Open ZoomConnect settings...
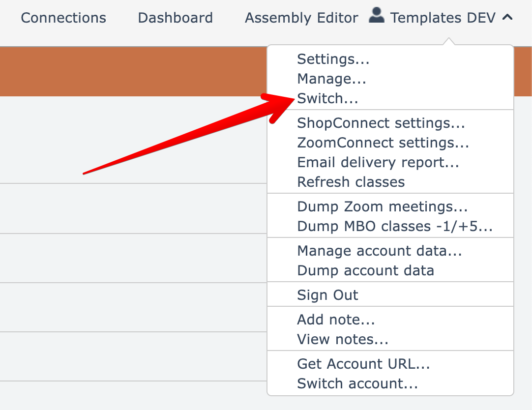 [x=383, y=143]
